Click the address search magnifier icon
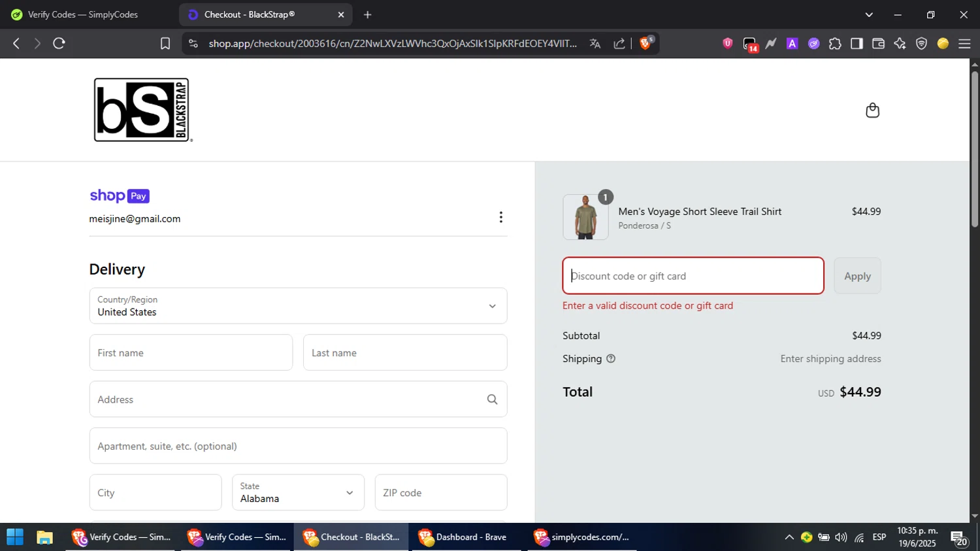Screen dimensions: 980x551 pyautogui.click(x=492, y=399)
